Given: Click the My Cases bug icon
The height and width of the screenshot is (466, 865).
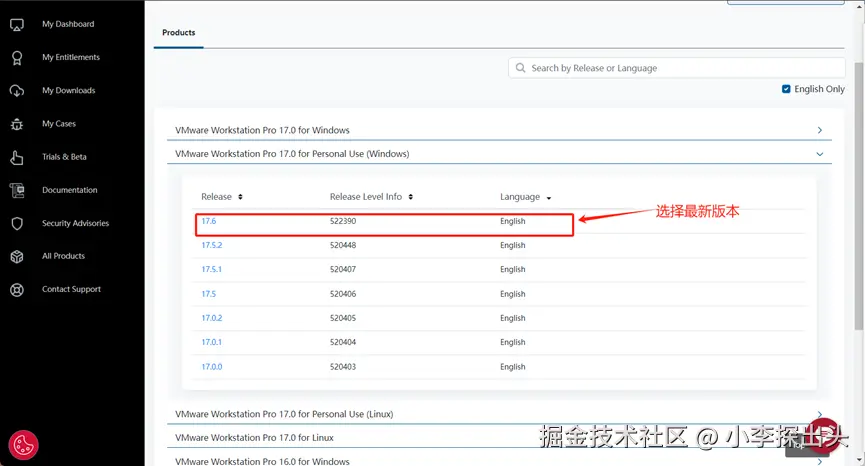Looking at the screenshot, I should coord(17,124).
